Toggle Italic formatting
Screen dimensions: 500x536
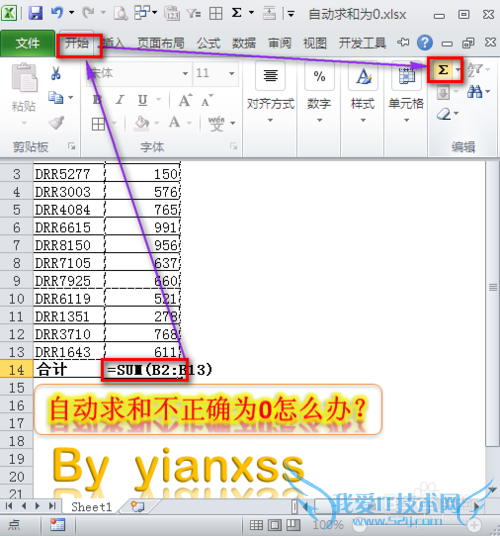click(x=119, y=100)
